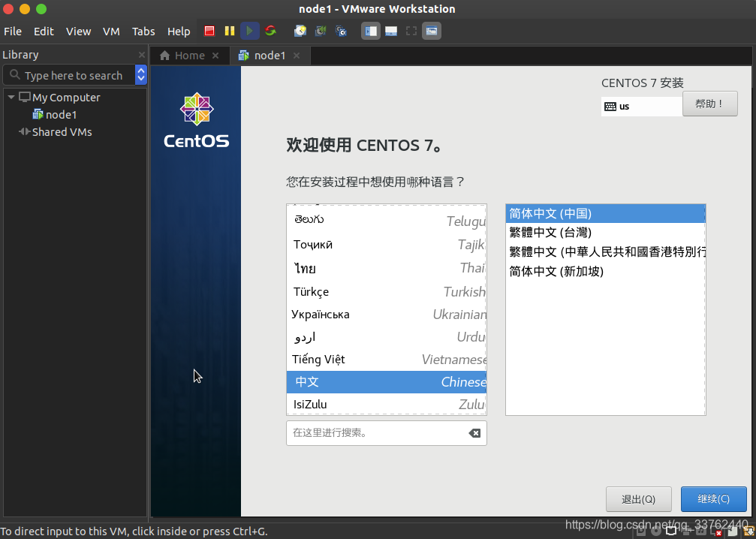Screen dimensions: 756x539
Task: Click the 继续(C) continue button
Action: 713,499
